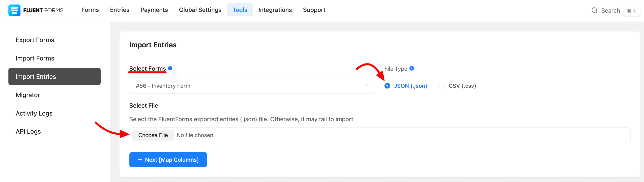Go to the Entries menu
Screen dimensions: 644x182
[119, 10]
